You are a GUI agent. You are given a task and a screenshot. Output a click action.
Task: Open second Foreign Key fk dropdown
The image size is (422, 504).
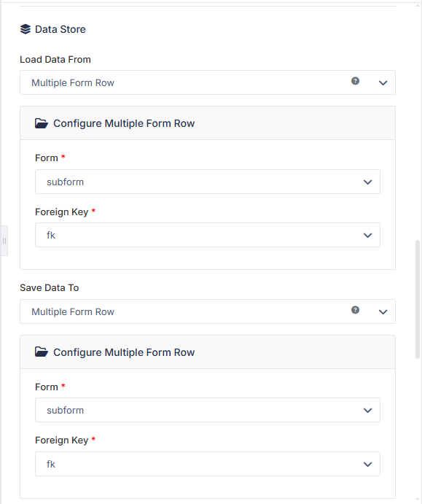(x=208, y=464)
